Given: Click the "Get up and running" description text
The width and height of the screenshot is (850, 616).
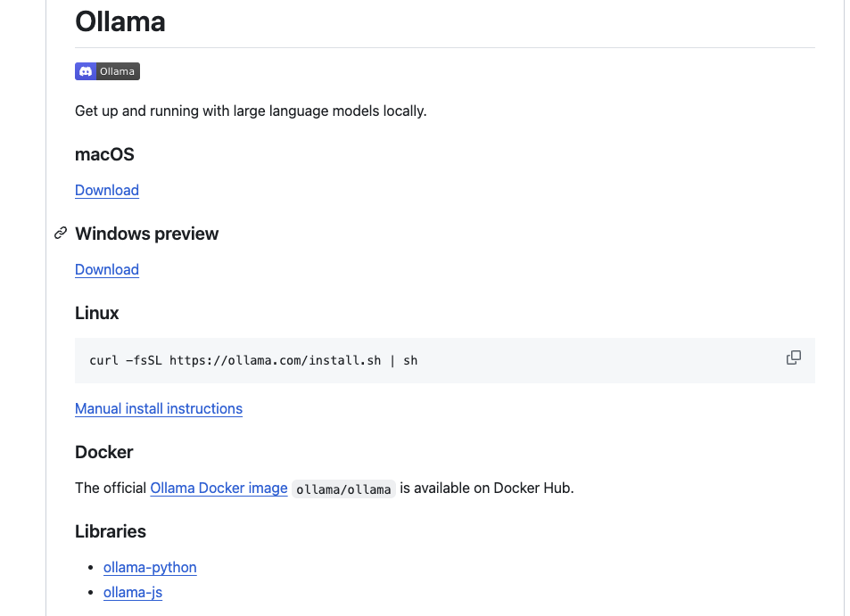Looking at the screenshot, I should click(251, 111).
